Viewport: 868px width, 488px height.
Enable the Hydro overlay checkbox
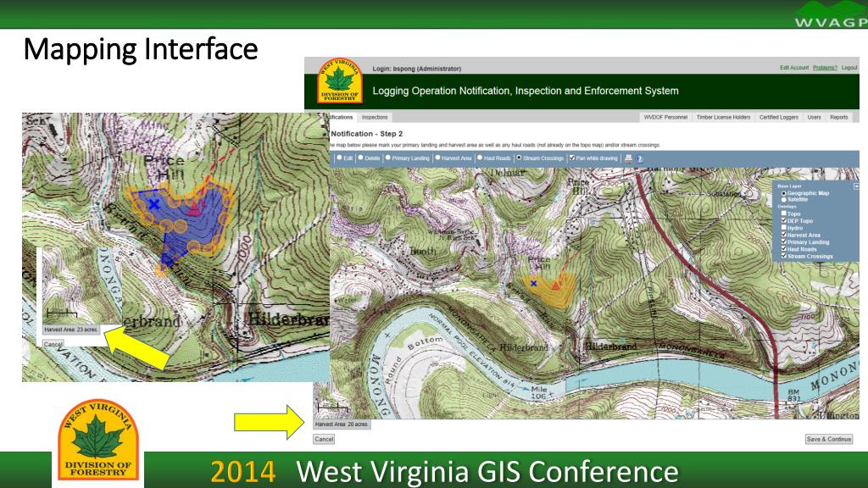tap(783, 227)
